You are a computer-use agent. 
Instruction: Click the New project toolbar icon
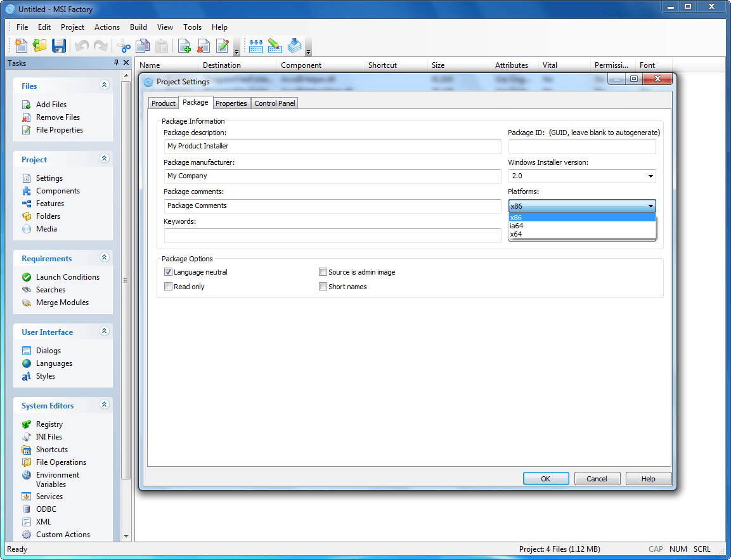[x=22, y=46]
